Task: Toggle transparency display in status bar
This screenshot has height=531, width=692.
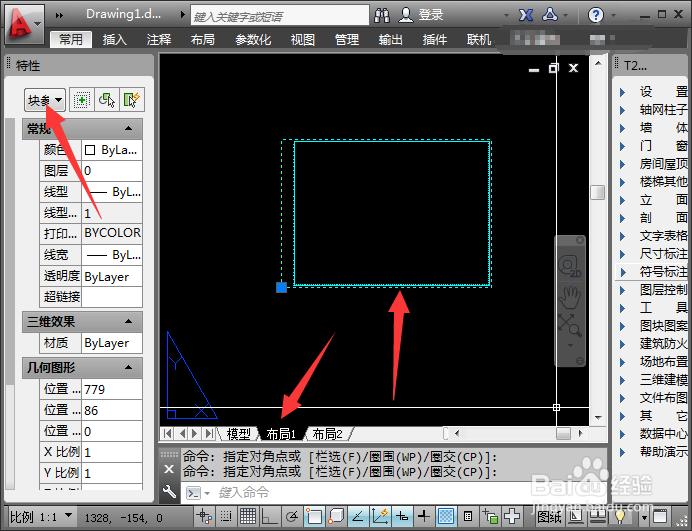Action: coord(446,516)
